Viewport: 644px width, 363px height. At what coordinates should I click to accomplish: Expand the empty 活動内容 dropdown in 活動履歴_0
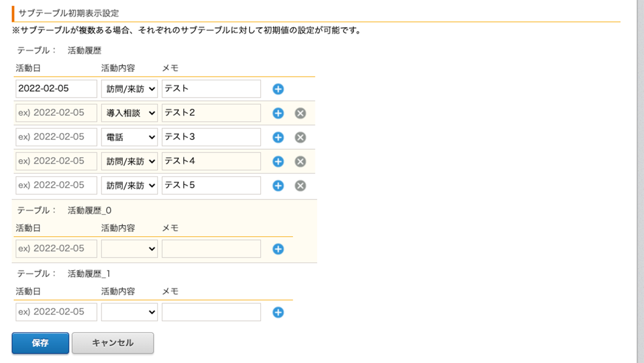tap(129, 249)
